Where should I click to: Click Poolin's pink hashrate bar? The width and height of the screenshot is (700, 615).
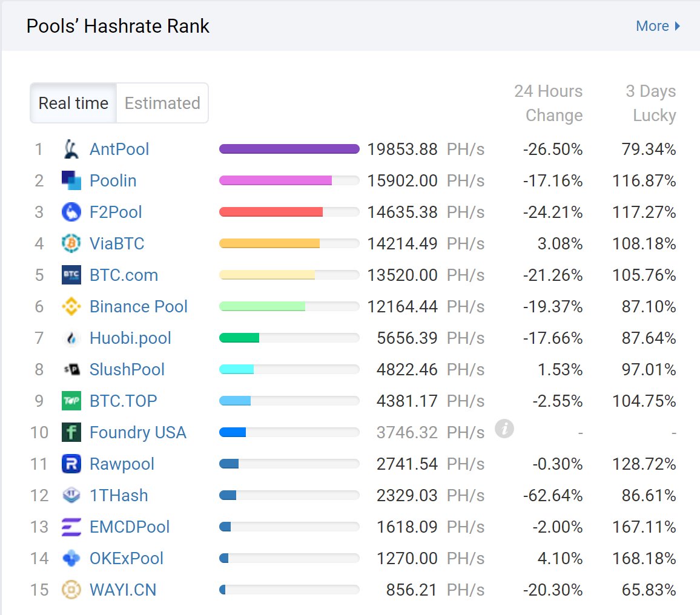coord(276,180)
